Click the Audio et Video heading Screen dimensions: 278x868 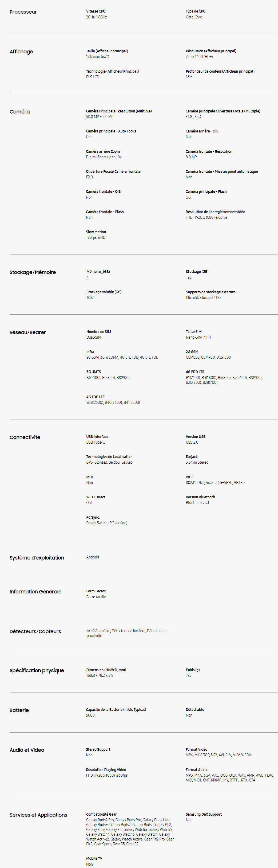tap(27, 750)
